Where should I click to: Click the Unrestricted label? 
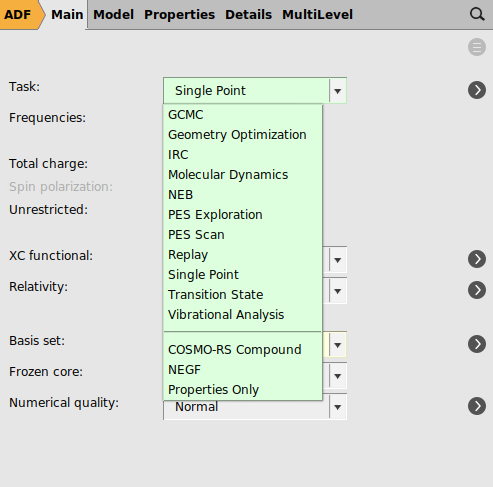click(48, 210)
